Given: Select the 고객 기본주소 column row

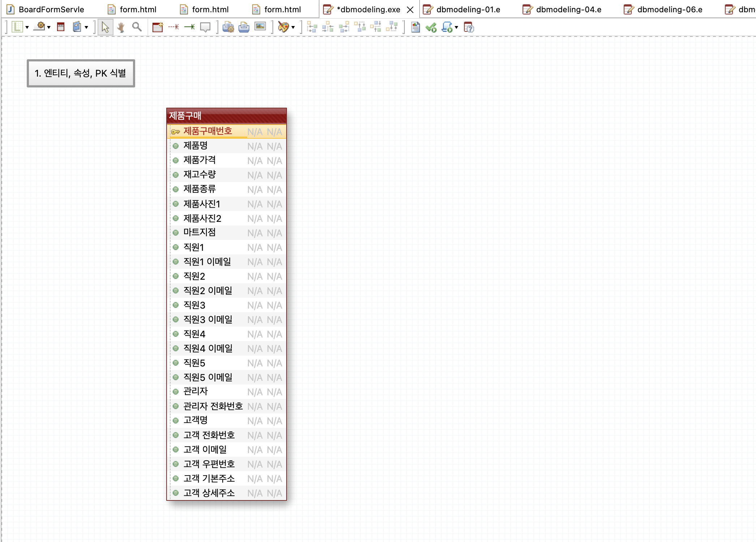Looking at the screenshot, I should tap(227, 478).
